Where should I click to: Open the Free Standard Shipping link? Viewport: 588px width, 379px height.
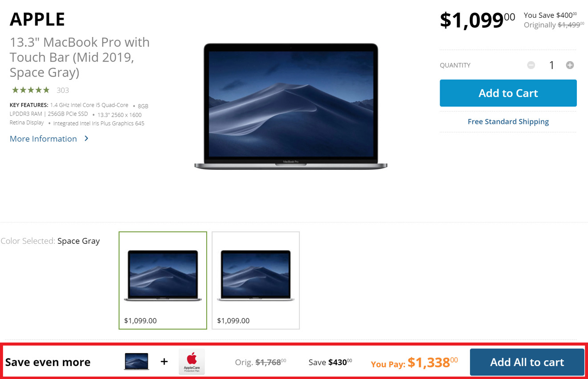click(508, 121)
